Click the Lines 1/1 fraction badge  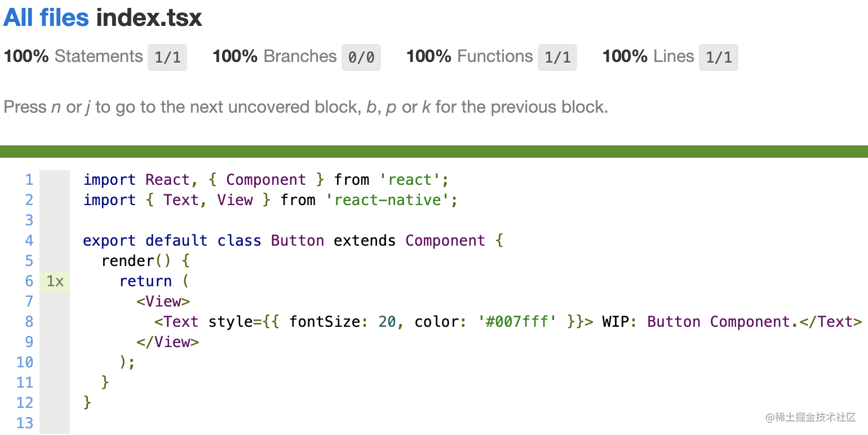pos(719,57)
